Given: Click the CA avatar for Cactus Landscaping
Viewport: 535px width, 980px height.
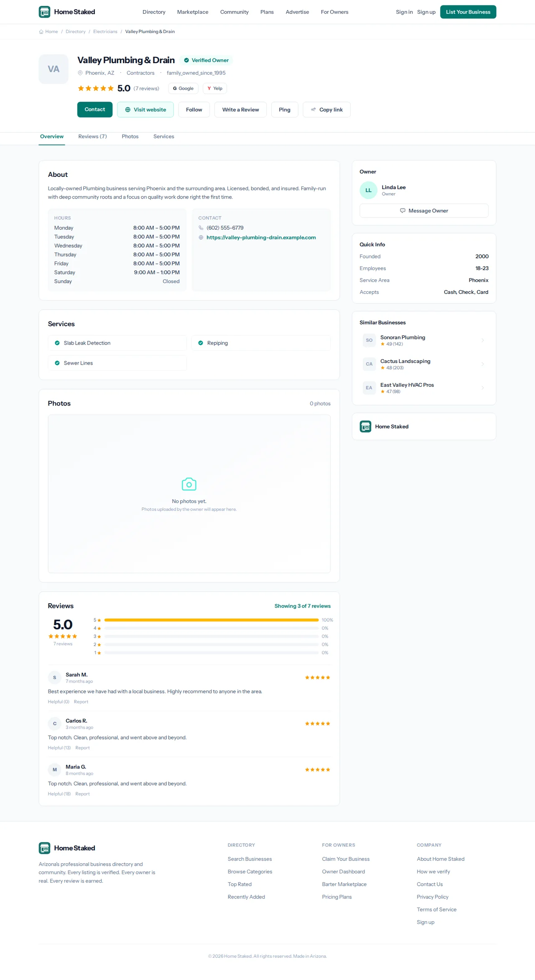Looking at the screenshot, I should (x=369, y=364).
